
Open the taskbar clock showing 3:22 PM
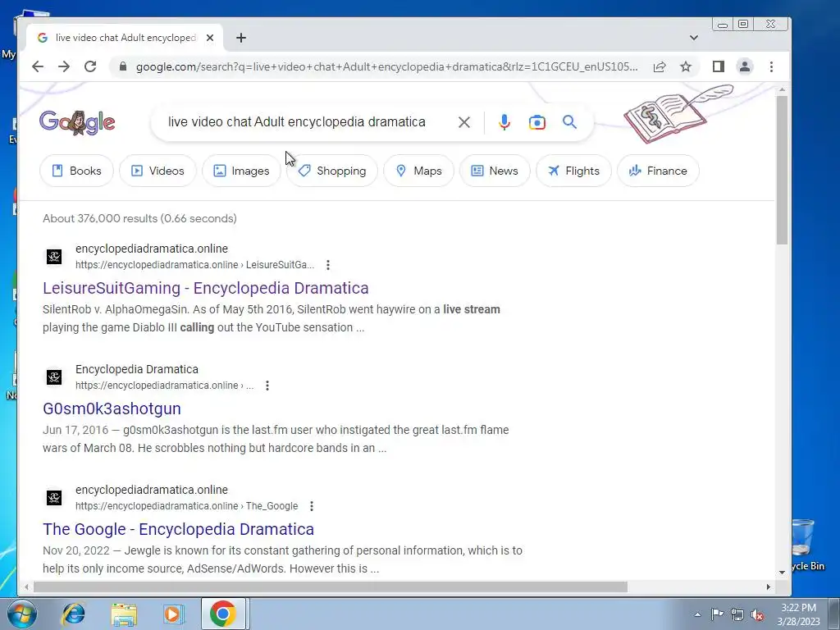[x=798, y=614]
